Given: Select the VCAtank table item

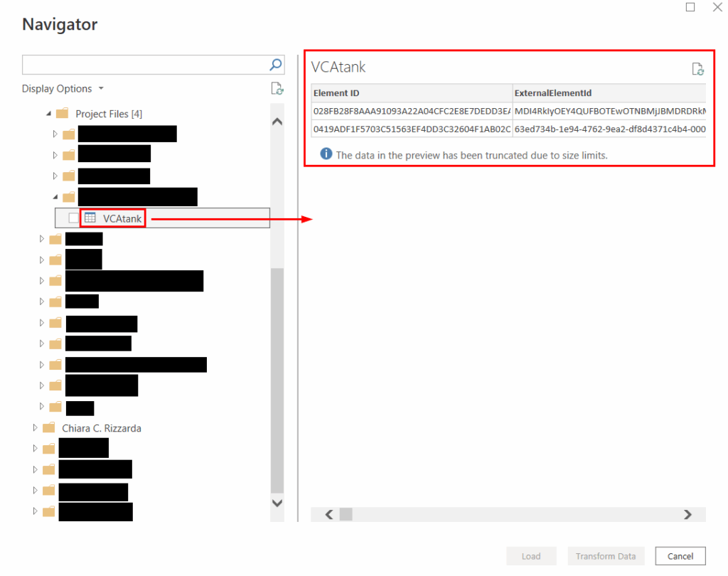Looking at the screenshot, I should pyautogui.click(x=122, y=218).
